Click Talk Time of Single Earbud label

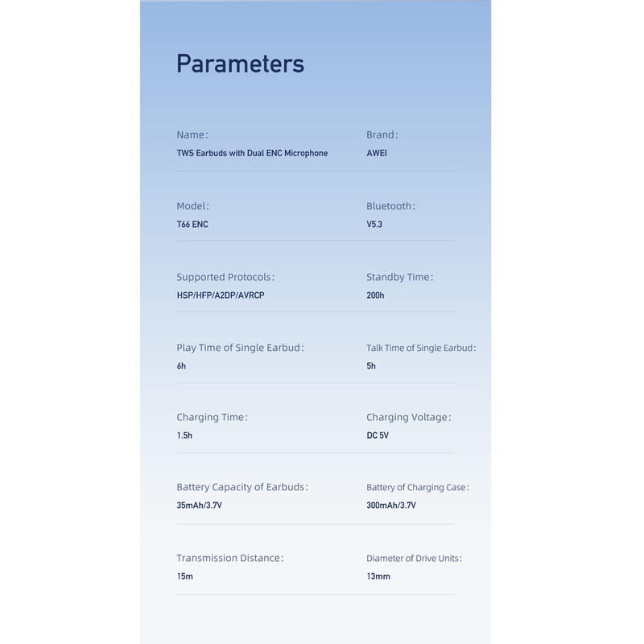(421, 348)
